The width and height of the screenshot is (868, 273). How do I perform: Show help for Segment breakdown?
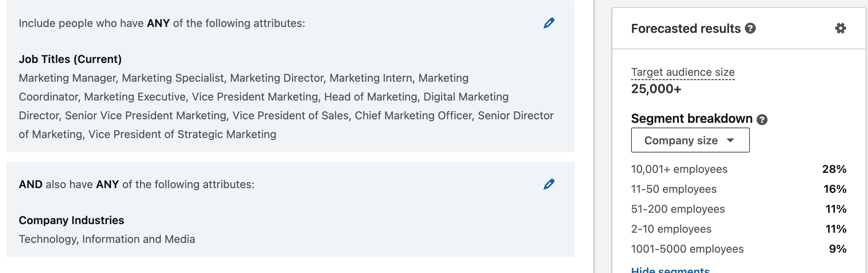tap(762, 119)
